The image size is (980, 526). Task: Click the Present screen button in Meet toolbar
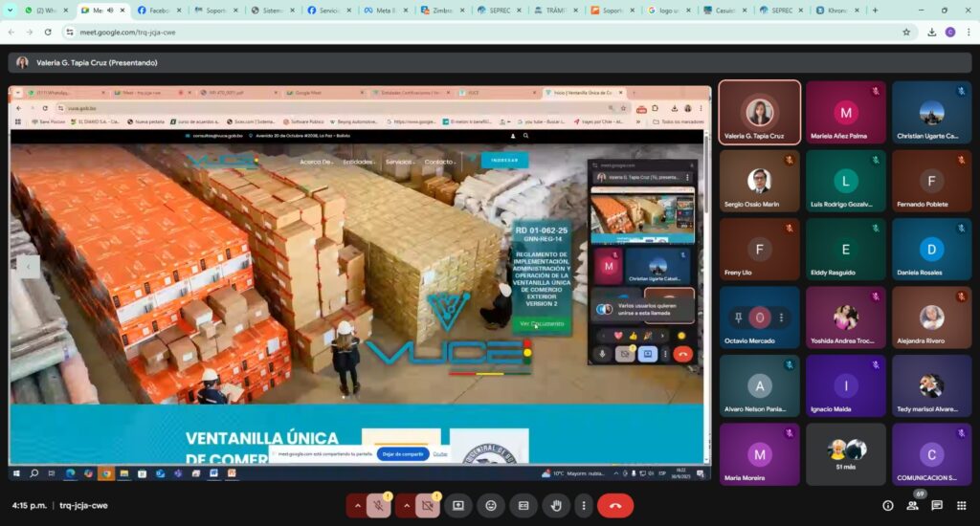click(x=458, y=505)
